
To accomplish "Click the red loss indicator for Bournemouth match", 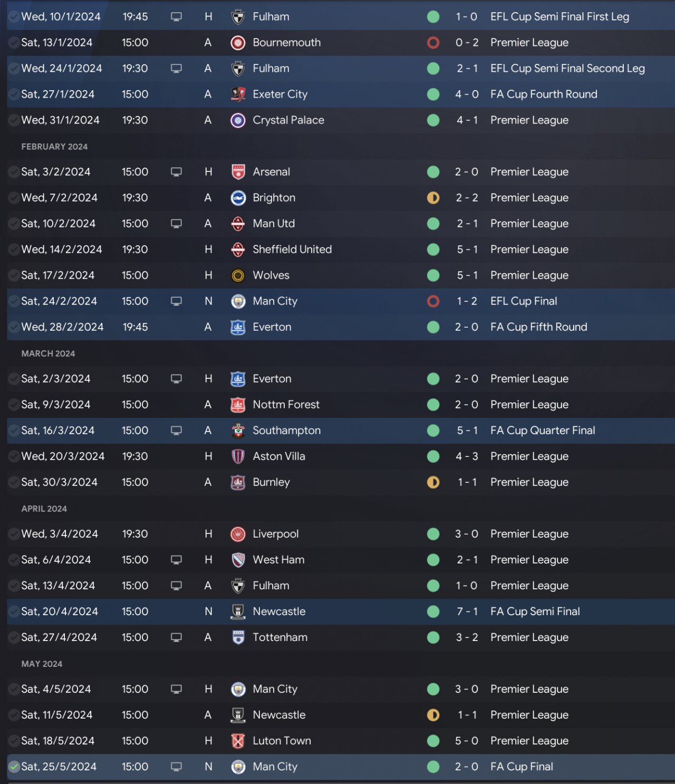I will [x=433, y=43].
